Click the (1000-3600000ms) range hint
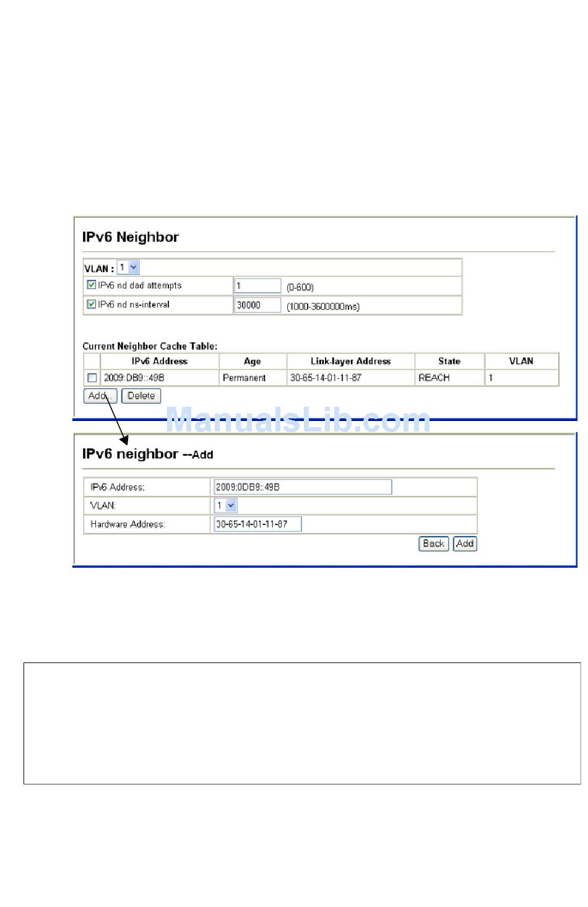Image resolution: width=588 pixels, height=907 pixels. [322, 306]
